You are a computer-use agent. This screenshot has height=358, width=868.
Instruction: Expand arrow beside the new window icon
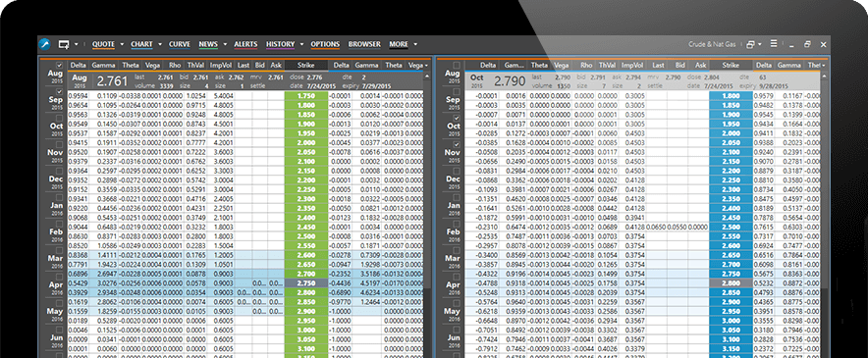click(x=77, y=44)
